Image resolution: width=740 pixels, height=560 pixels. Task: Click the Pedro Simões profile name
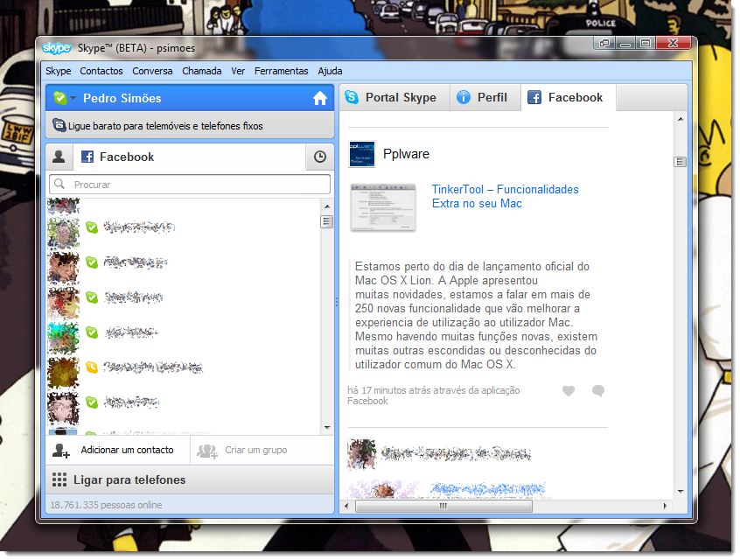(122, 98)
